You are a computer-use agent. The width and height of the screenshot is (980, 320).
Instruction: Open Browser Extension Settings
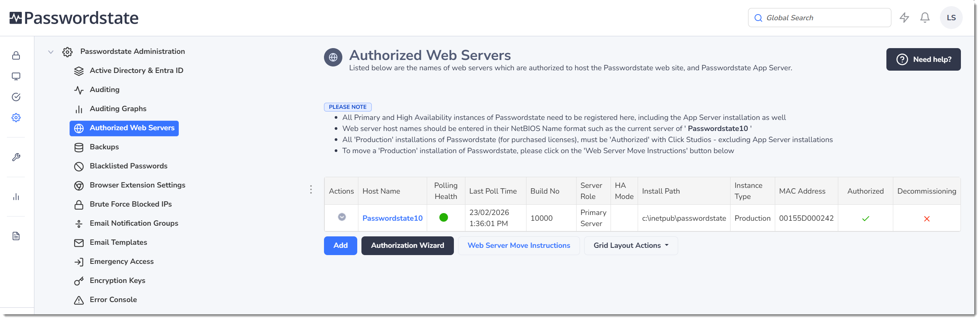pos(137,185)
